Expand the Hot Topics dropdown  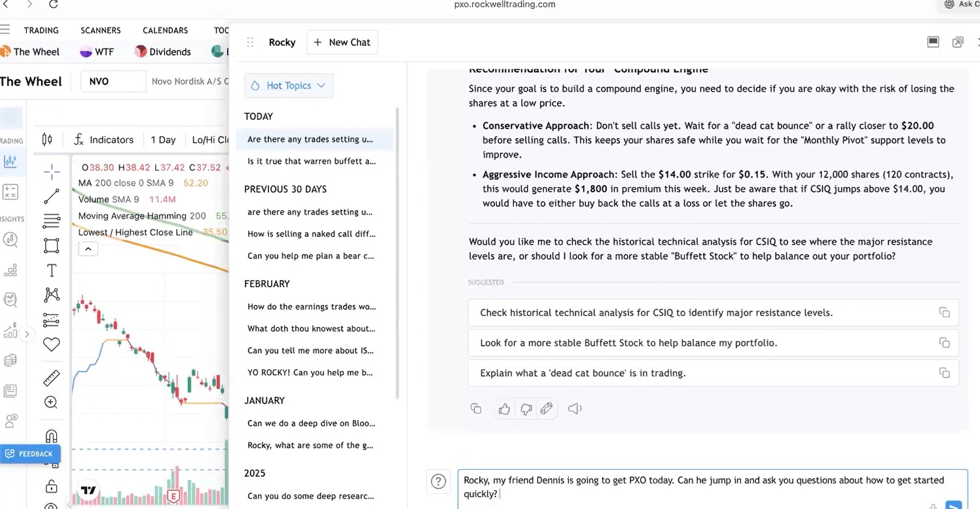289,86
